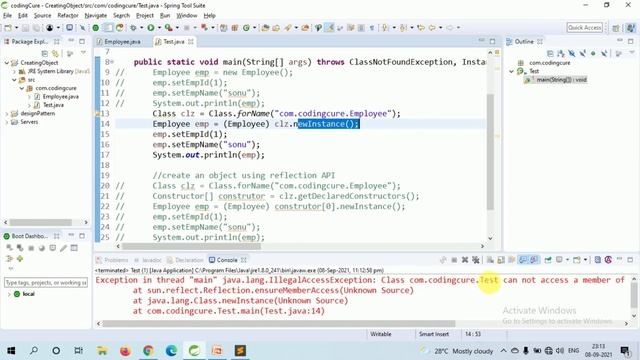Close Test.java editor tab
This screenshot has height=360, width=640.
191,42
